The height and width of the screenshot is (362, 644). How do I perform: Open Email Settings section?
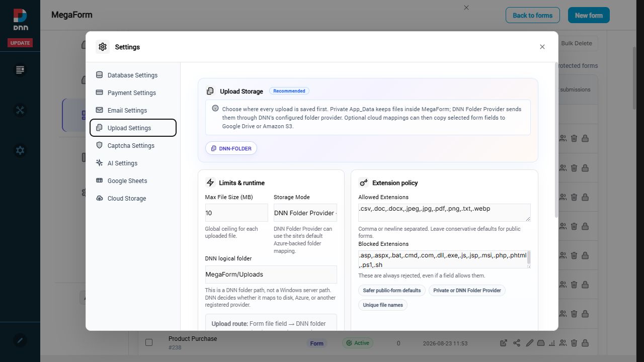[x=133, y=110]
